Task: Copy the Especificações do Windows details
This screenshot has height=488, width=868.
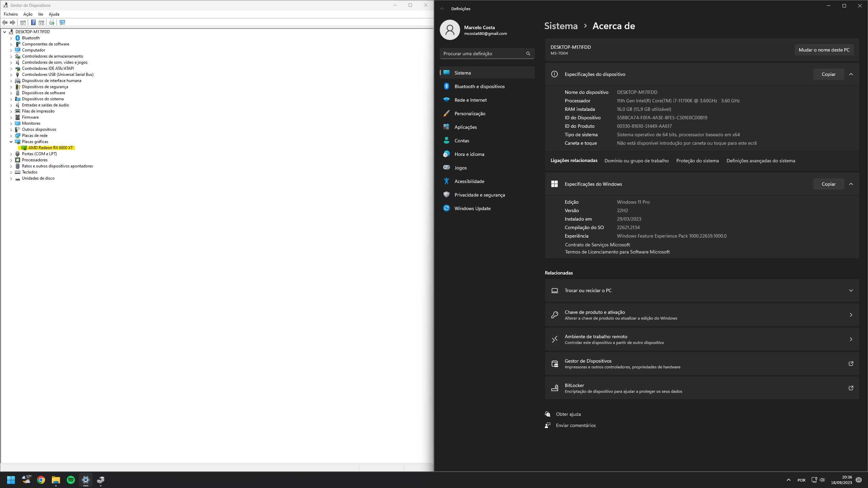Action: pos(828,184)
